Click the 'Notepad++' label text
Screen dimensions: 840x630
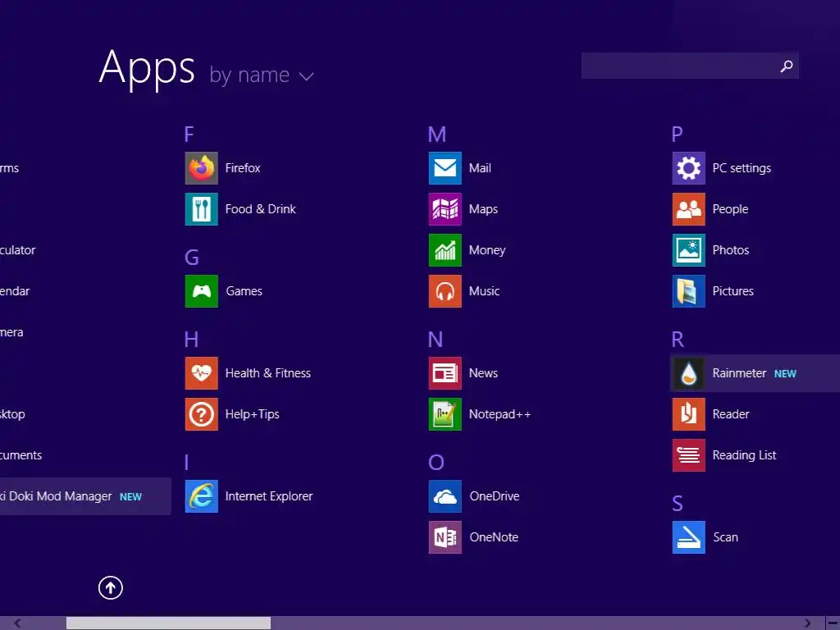point(500,414)
